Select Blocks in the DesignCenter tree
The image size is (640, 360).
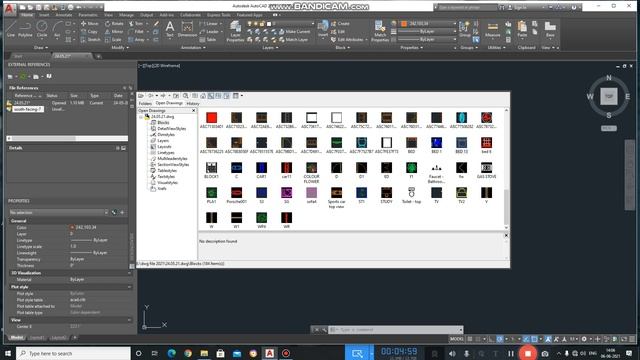163,122
